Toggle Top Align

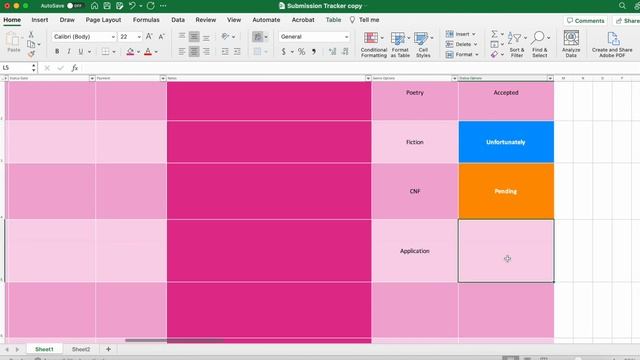pyautogui.click(x=182, y=36)
